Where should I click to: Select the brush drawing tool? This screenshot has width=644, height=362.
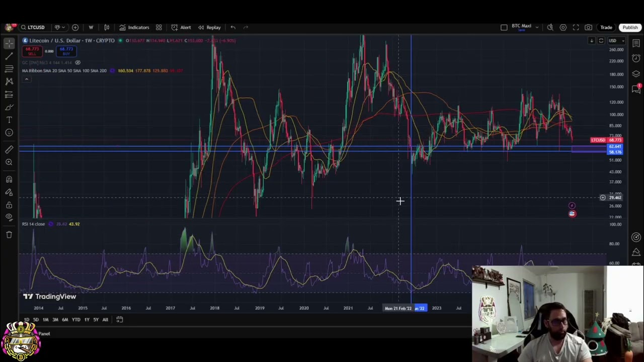(x=9, y=107)
